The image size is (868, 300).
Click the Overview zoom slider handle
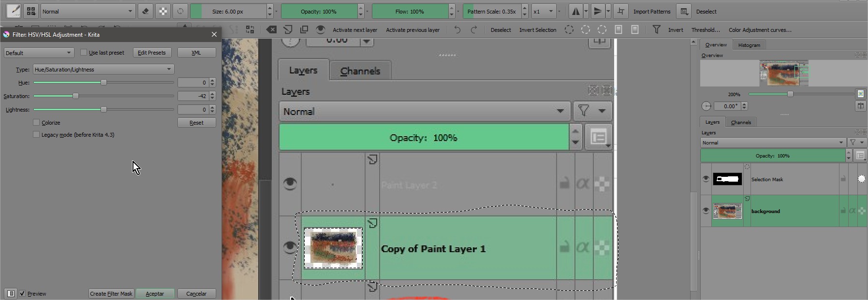click(790, 94)
